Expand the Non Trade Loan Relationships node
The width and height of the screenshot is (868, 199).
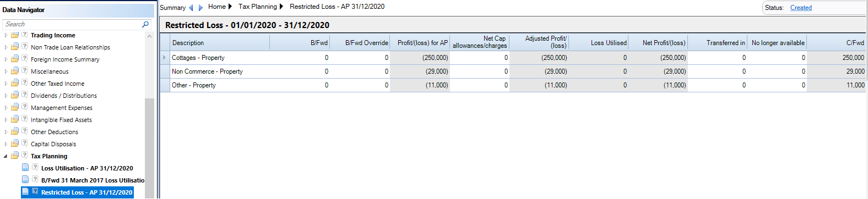tap(6, 47)
